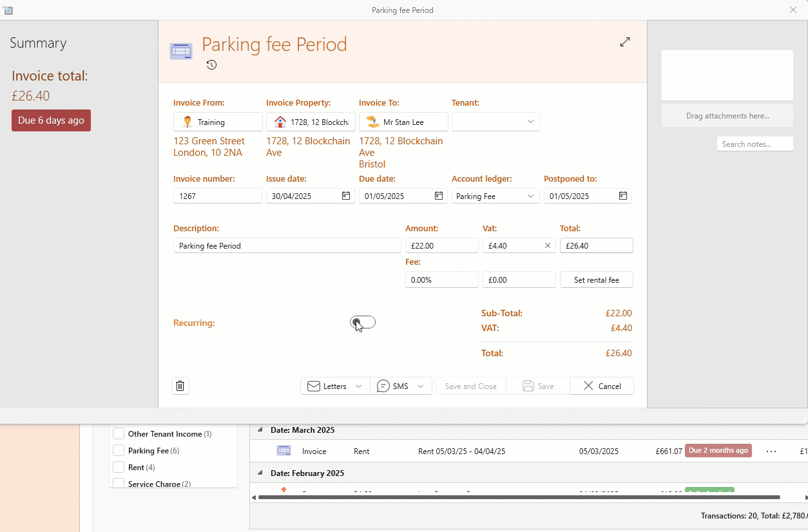The width and height of the screenshot is (808, 532).
Task: Check the Rent filter checkbox
Action: [119, 467]
